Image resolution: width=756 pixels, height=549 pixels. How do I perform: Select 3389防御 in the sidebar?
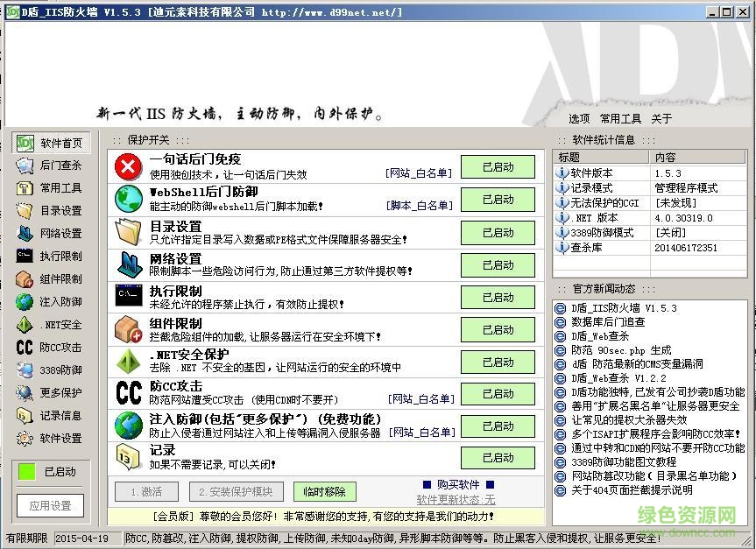click(50, 370)
